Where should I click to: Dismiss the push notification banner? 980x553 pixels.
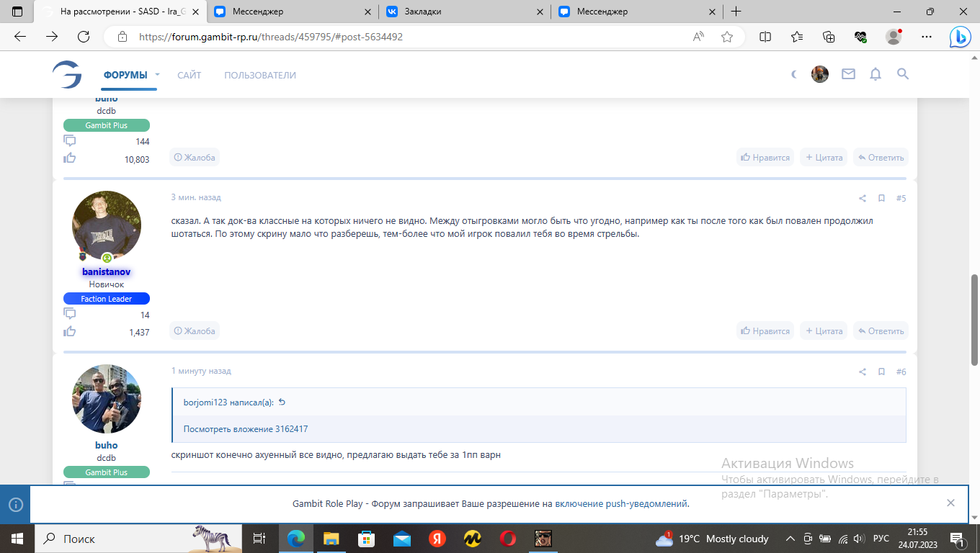[x=950, y=503]
